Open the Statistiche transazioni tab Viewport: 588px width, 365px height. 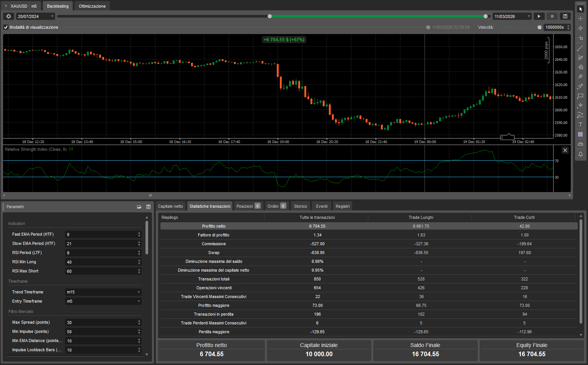pos(210,206)
